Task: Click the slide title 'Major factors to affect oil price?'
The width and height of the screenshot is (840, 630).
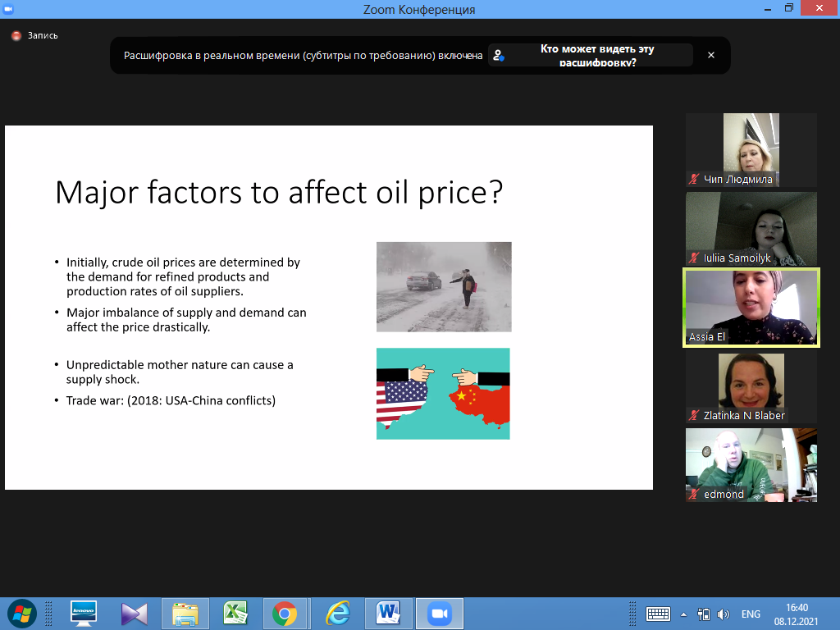Action: [279, 192]
